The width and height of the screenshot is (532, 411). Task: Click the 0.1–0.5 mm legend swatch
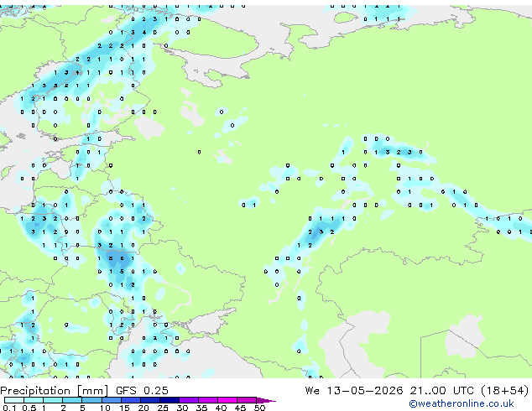[14, 400]
